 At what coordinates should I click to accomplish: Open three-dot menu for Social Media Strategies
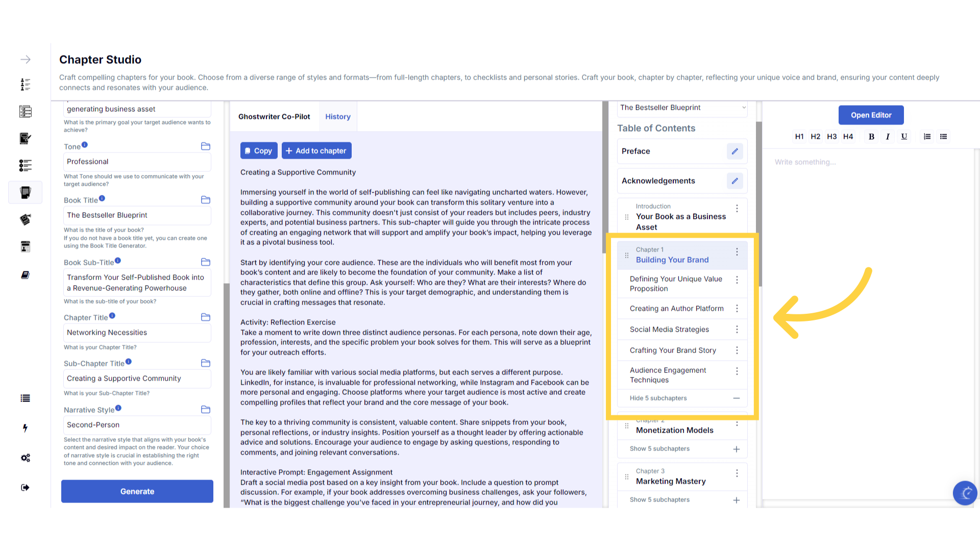point(737,330)
